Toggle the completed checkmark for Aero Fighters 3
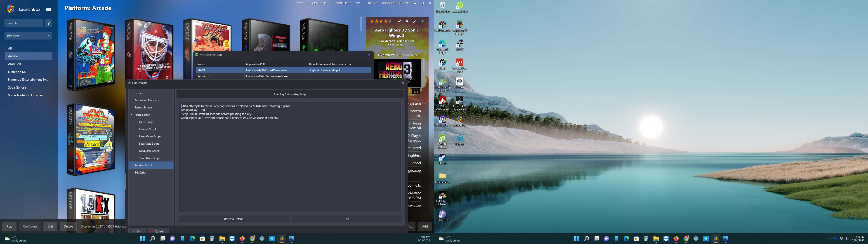The width and height of the screenshot is (868, 244). 399,21
